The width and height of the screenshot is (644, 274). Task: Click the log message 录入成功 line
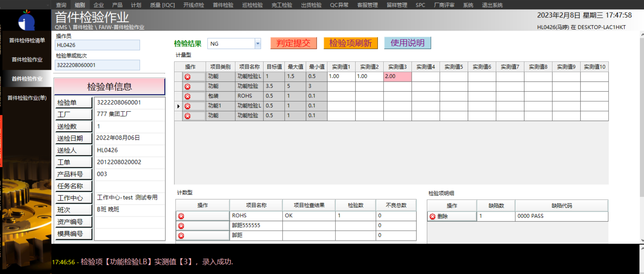click(x=143, y=262)
